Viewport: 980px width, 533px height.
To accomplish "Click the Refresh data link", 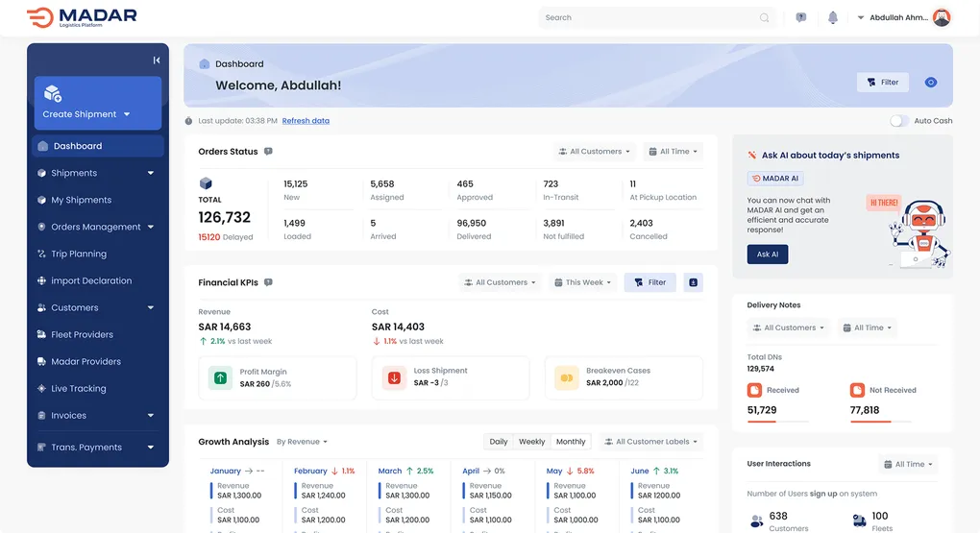I will pos(306,121).
